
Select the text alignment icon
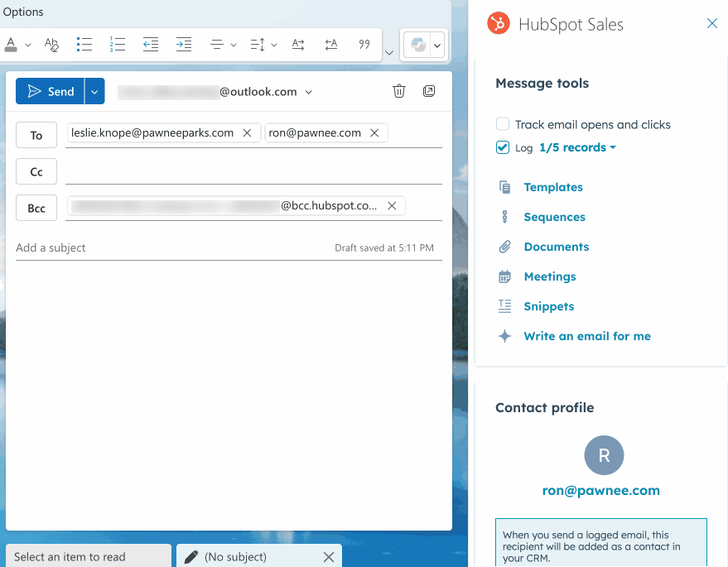217,45
